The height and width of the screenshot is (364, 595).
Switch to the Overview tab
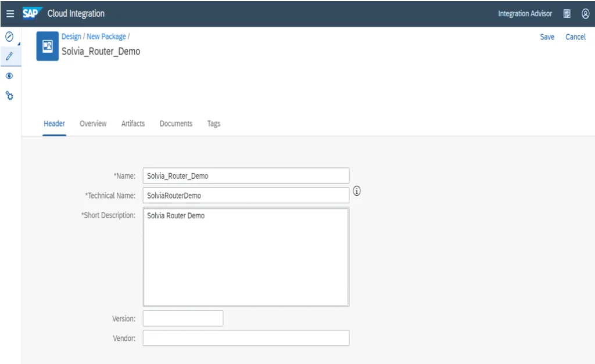93,124
